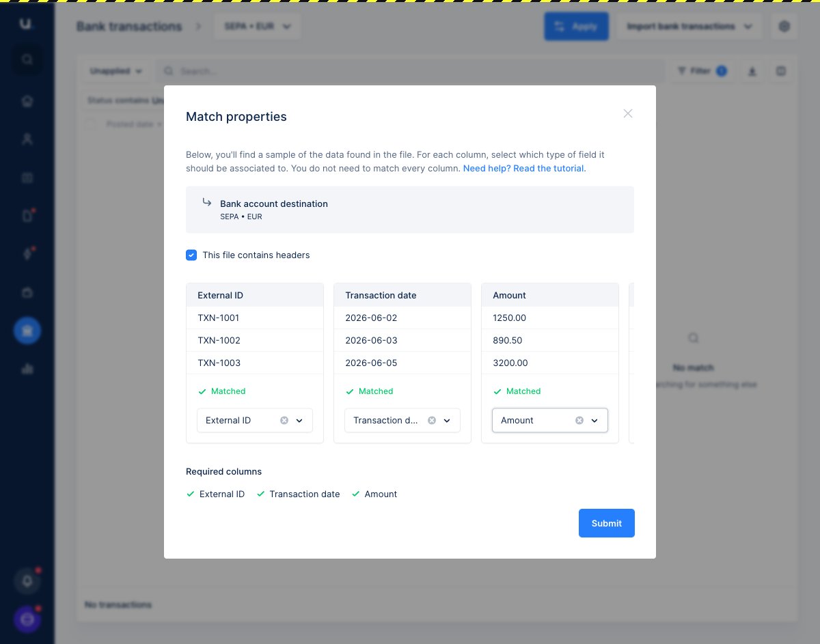This screenshot has width=820, height=644.
Task: Click the 2026-06-03 date cell
Action: point(402,340)
